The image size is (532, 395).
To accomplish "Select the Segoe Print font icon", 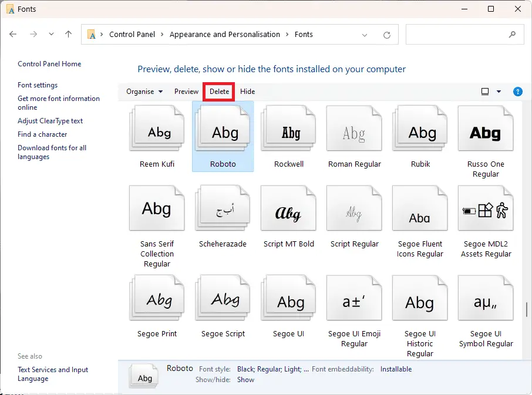I will tap(157, 298).
